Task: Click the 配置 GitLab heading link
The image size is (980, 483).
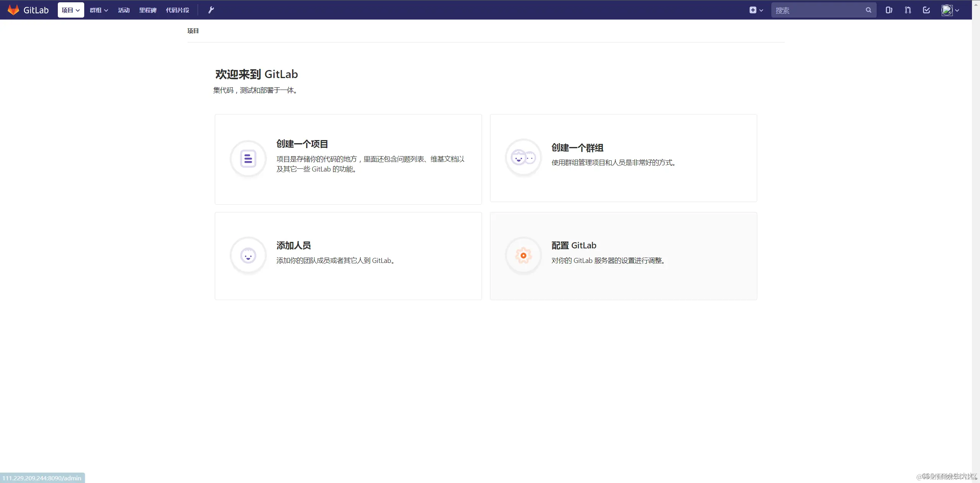Action: coord(573,245)
